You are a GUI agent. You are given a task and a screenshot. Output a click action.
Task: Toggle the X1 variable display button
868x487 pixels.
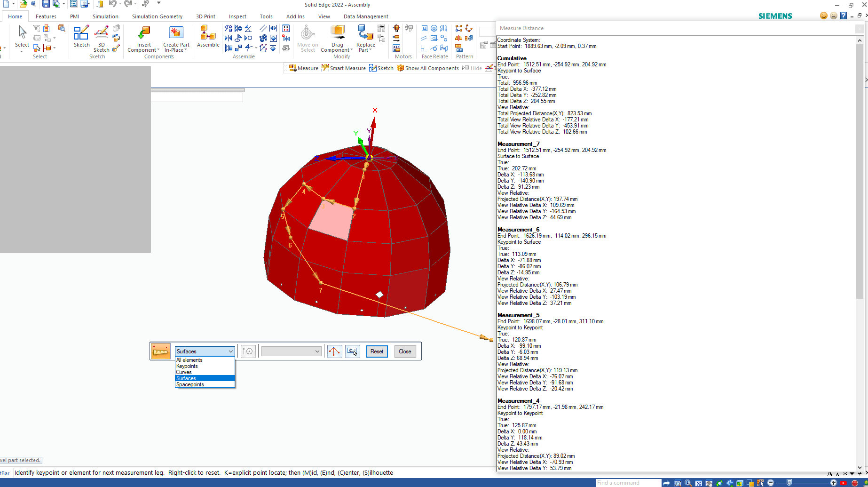point(353,351)
